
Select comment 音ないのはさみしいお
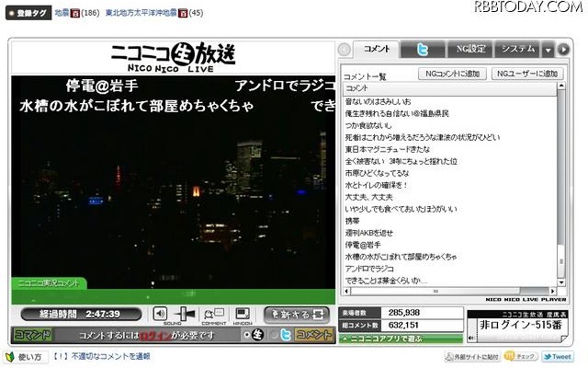point(378,101)
